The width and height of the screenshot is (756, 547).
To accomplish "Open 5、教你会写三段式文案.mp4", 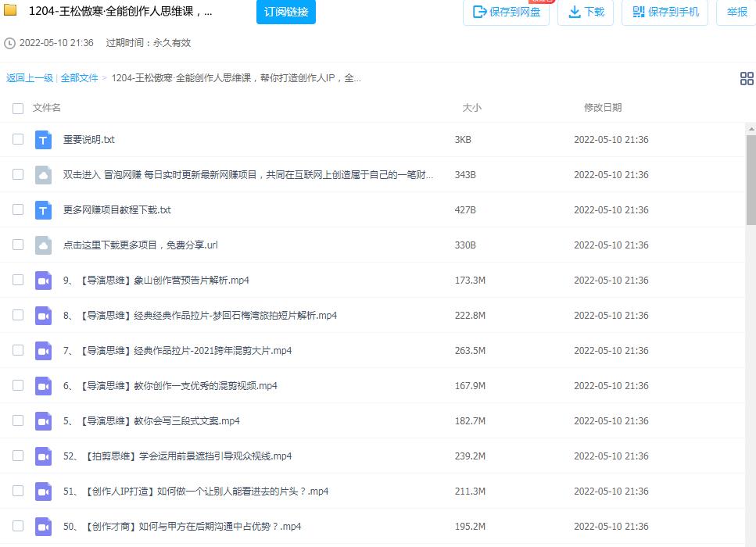I will coord(152,421).
